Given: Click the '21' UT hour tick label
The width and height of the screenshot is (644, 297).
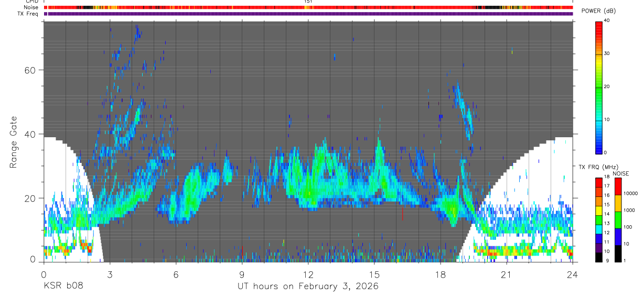Looking at the screenshot, I should click(x=507, y=274).
